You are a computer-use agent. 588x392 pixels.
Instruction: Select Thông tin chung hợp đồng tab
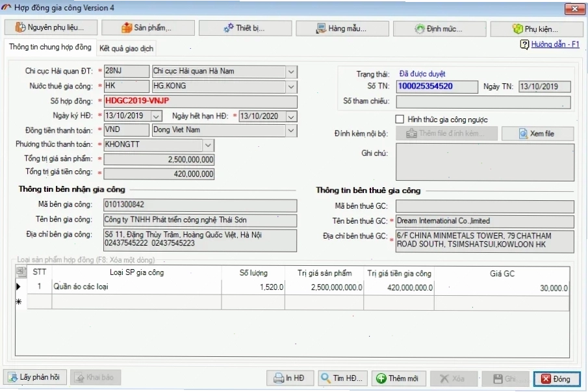(x=50, y=47)
